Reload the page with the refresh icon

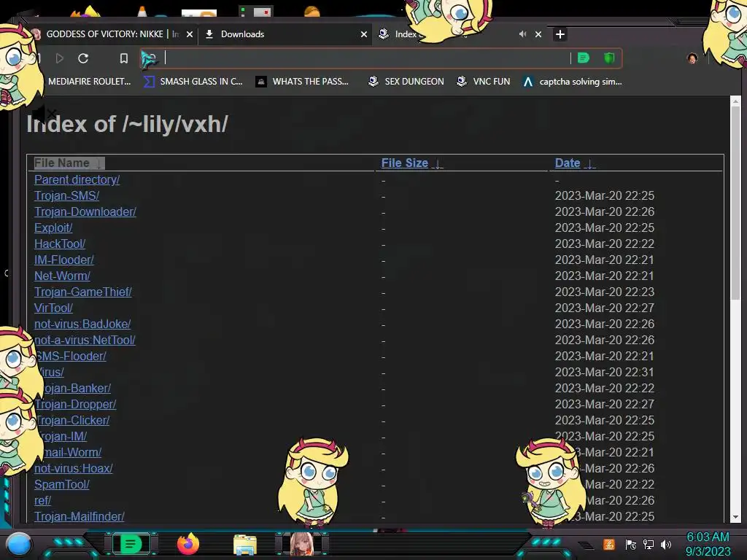(83, 58)
